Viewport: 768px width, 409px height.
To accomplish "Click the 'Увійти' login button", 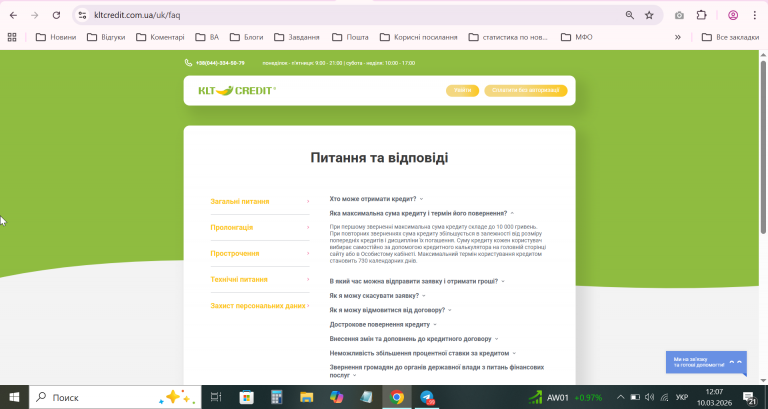I will click(462, 91).
